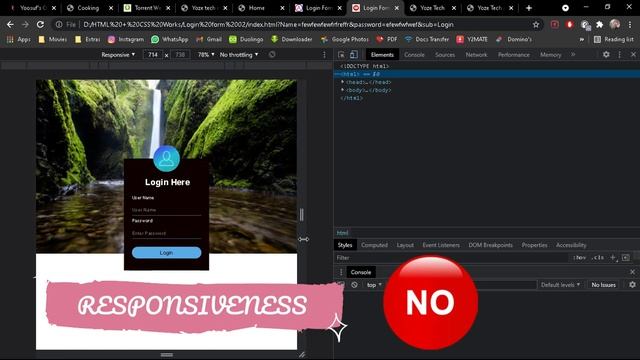This screenshot has width=640, height=360.
Task: Open device toolbar more options menu
Action: point(324,55)
